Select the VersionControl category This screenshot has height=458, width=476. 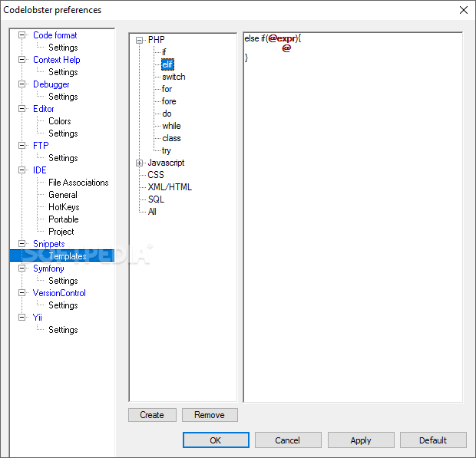coord(59,293)
